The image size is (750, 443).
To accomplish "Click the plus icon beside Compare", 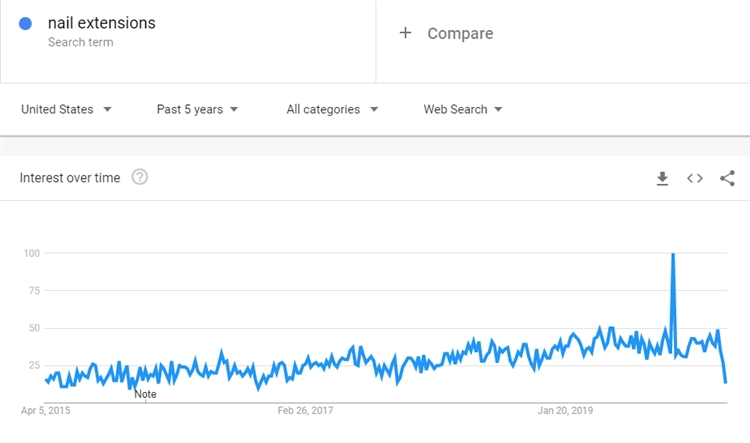I will pyautogui.click(x=405, y=33).
